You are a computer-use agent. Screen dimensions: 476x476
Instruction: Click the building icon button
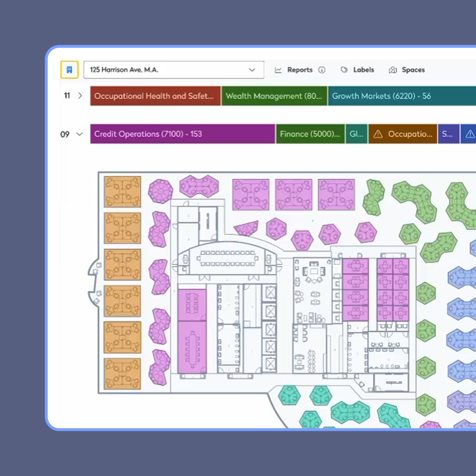click(69, 69)
